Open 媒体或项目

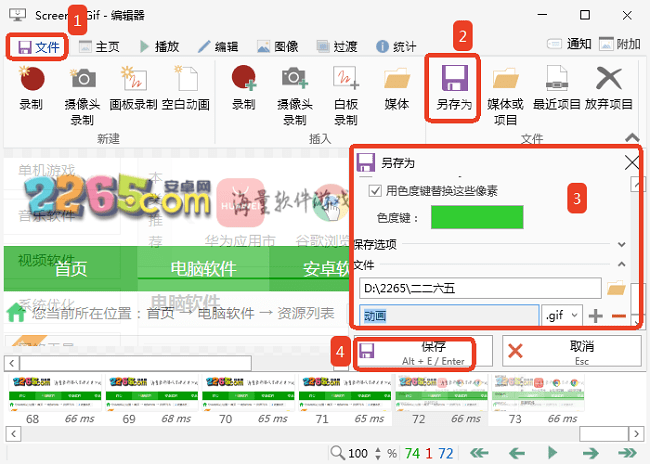(505, 95)
